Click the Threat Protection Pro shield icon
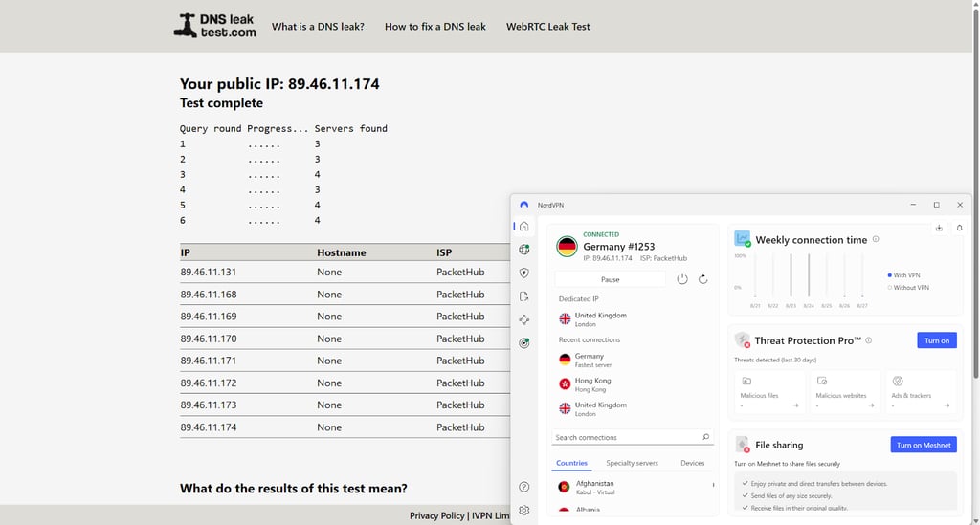The height and width of the screenshot is (525, 980). 743,340
